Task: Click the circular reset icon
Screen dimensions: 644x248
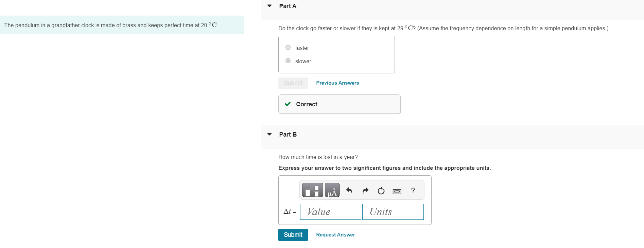Action: coord(381,191)
